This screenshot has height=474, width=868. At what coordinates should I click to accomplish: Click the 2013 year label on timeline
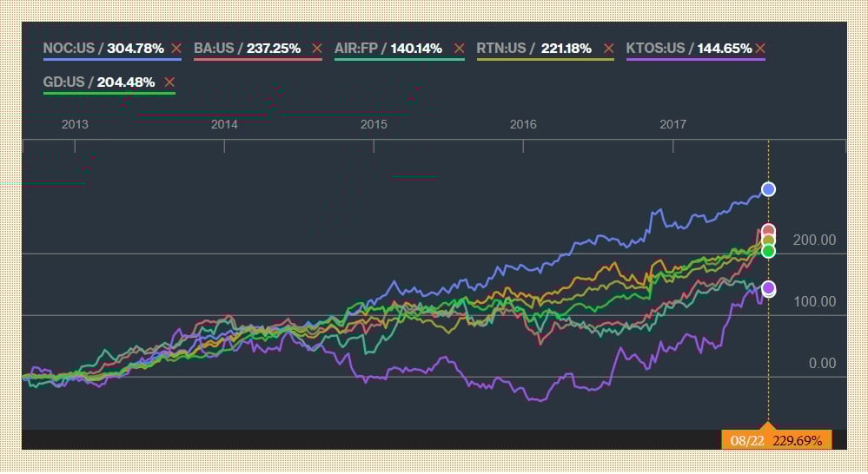point(75,124)
